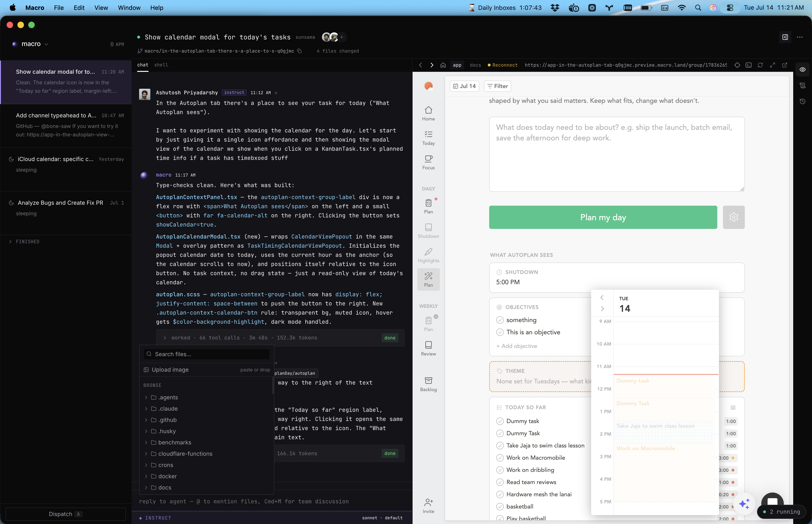Open Focus mode in sidebar
Screen dimensions: 812x524
pos(428,162)
